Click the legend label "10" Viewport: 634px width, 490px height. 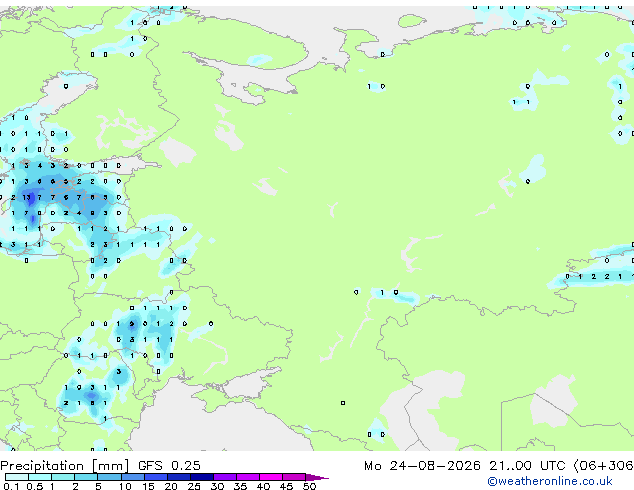click(x=125, y=486)
